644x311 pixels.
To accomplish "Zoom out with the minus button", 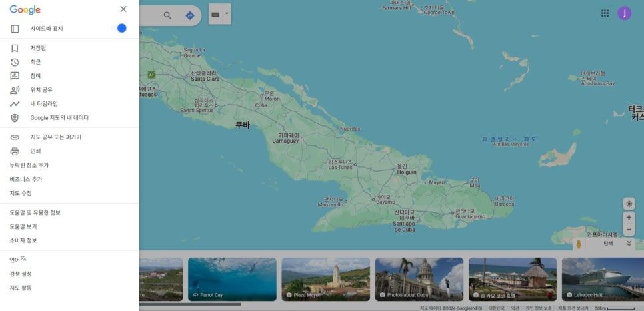I will coord(629,230).
